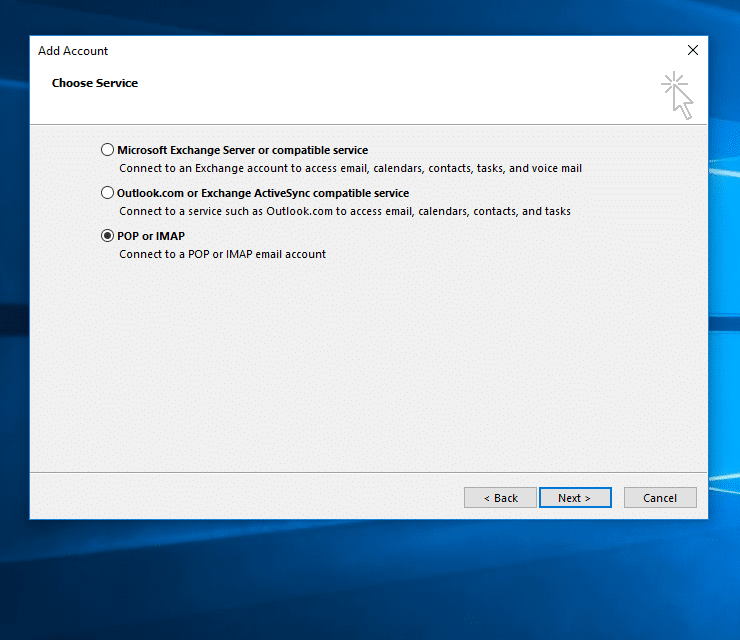Choose Outlook.com or Exchange ActiveSync option

(108, 193)
